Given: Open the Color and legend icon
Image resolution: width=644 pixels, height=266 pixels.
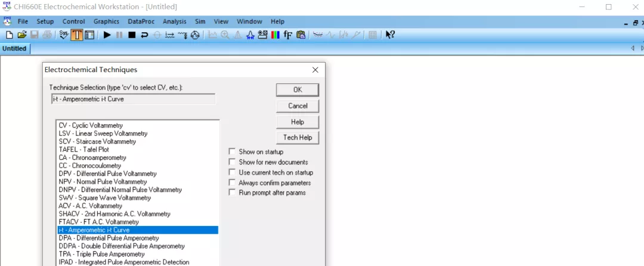Looking at the screenshot, I should (274, 35).
